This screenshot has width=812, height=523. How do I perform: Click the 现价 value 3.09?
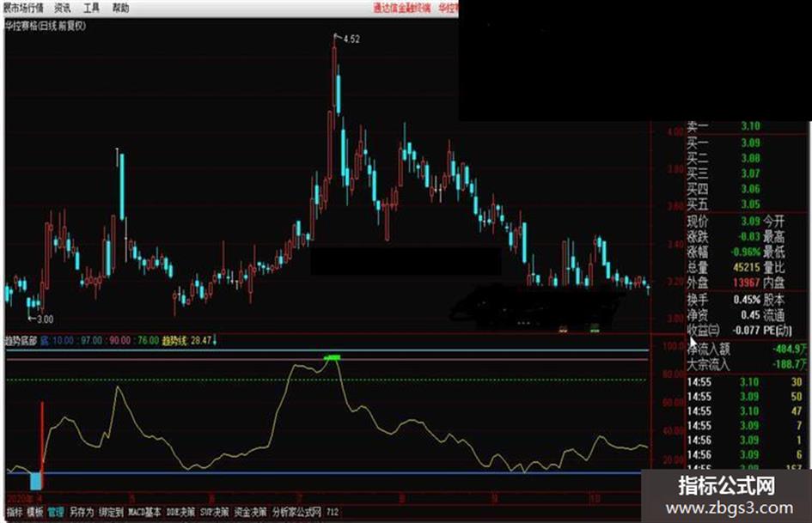coord(750,221)
